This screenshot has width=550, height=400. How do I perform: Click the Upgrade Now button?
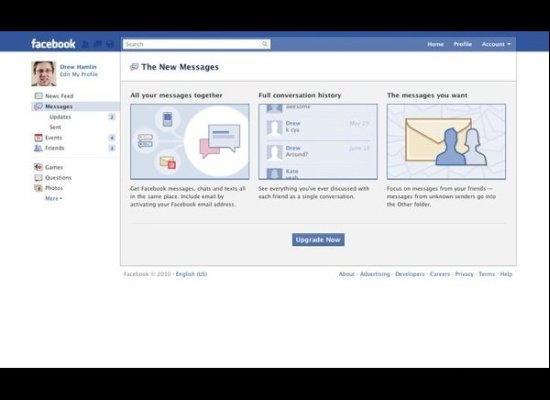(x=318, y=240)
